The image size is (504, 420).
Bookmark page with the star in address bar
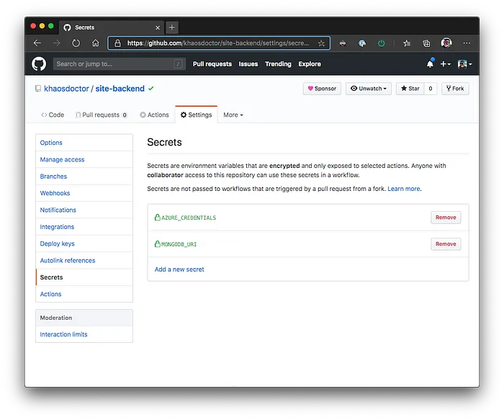321,43
